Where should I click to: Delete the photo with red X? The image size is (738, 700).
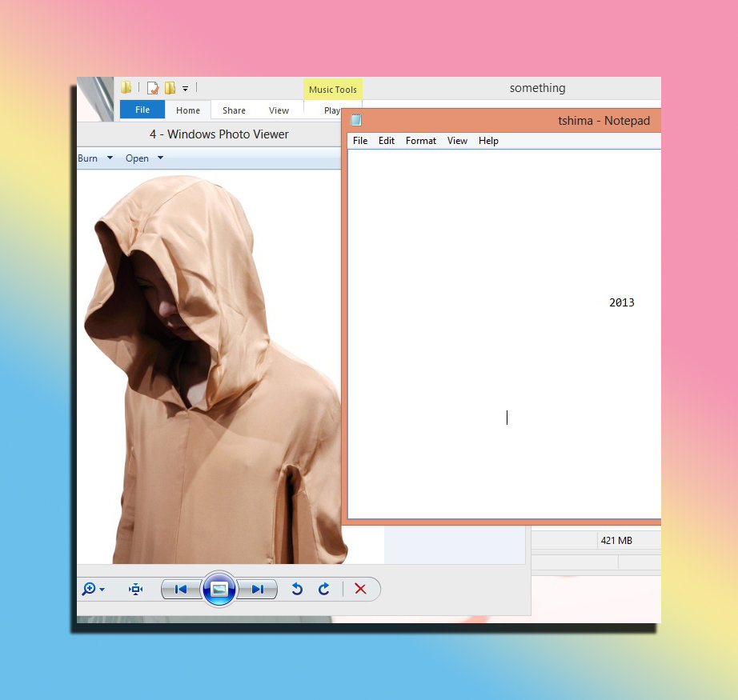360,589
